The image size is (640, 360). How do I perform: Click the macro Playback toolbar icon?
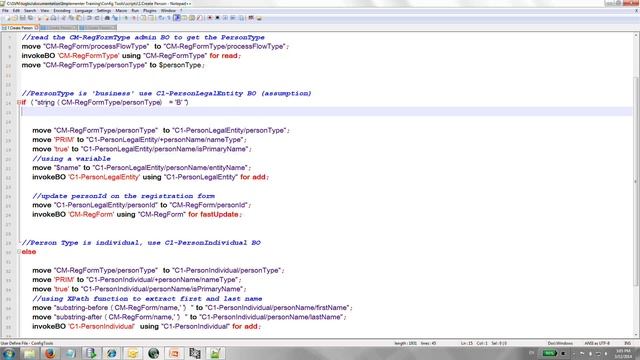pyautogui.click(x=225, y=18)
